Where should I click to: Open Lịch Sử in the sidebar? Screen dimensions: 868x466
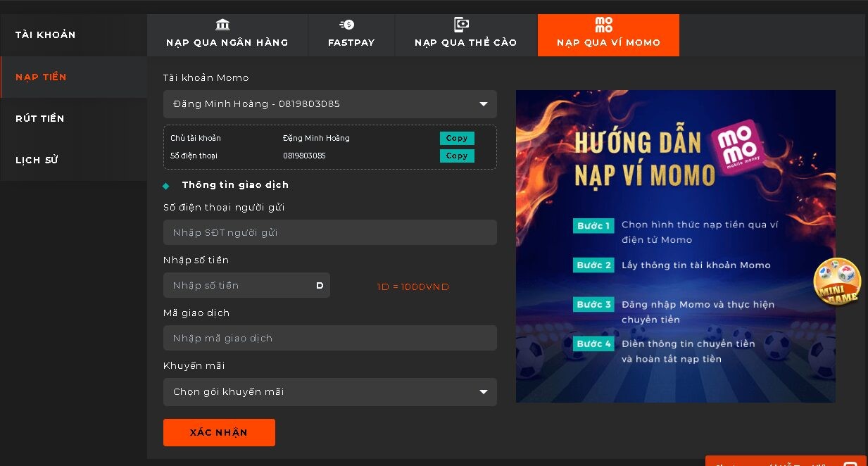(73, 160)
